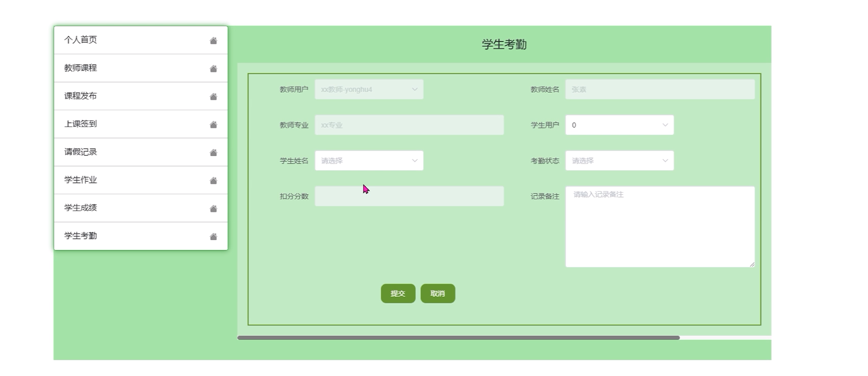Select 请假记录 from the sidebar menu
The image size is (868, 376).
[81, 152]
